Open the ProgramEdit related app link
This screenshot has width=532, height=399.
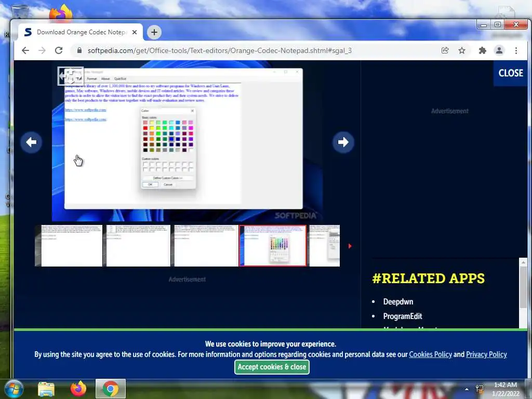pyautogui.click(x=403, y=316)
